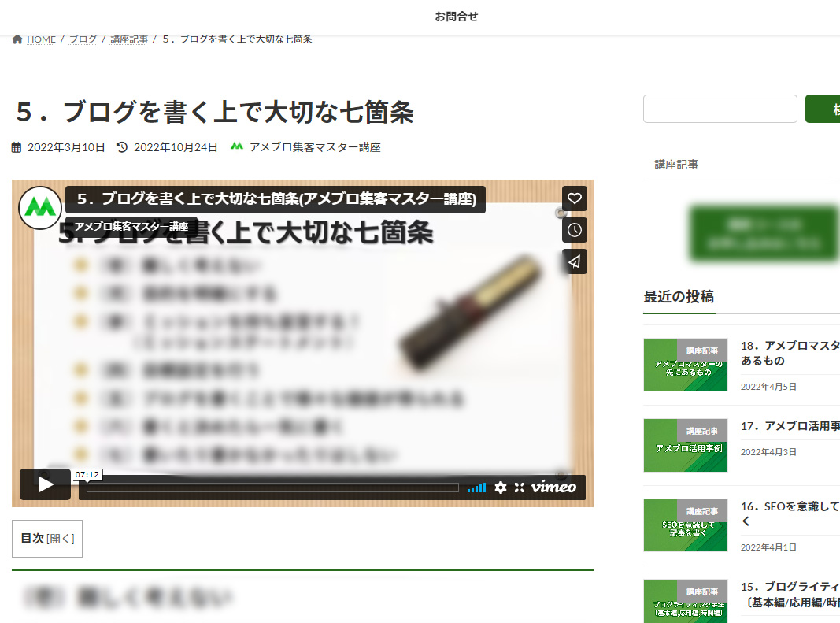Open お問合せ menu item

(457, 17)
